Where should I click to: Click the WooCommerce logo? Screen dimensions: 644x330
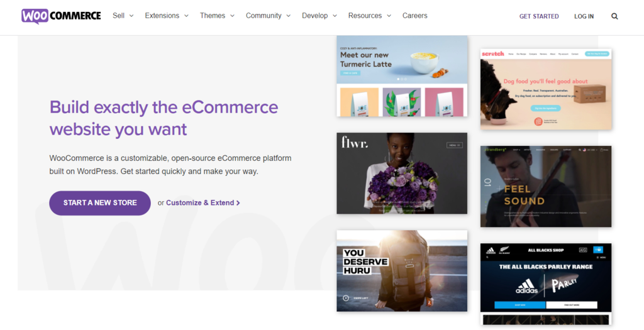61,16
